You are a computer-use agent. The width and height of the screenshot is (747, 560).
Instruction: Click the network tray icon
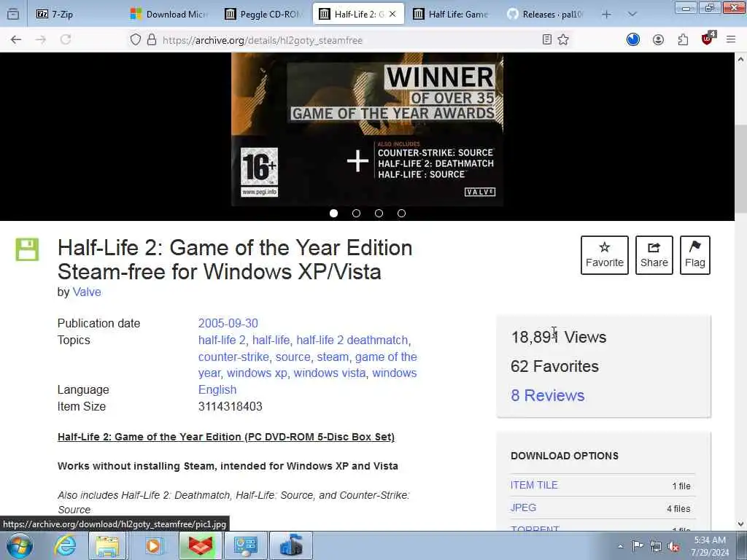point(656,547)
